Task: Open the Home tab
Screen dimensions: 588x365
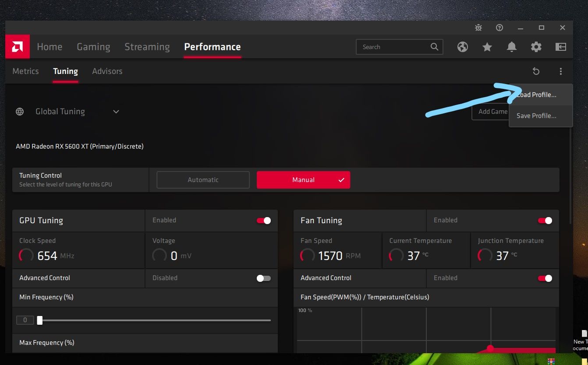Action: point(50,47)
